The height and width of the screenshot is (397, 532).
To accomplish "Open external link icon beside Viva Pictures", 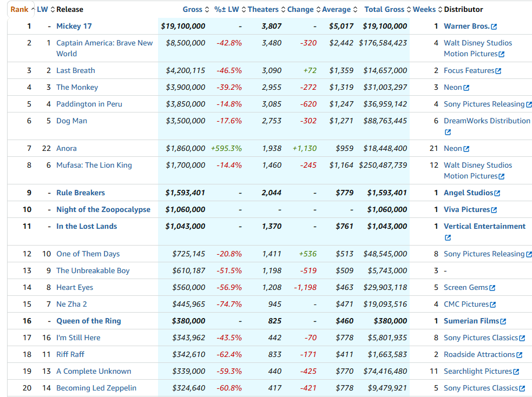I will [x=494, y=210].
